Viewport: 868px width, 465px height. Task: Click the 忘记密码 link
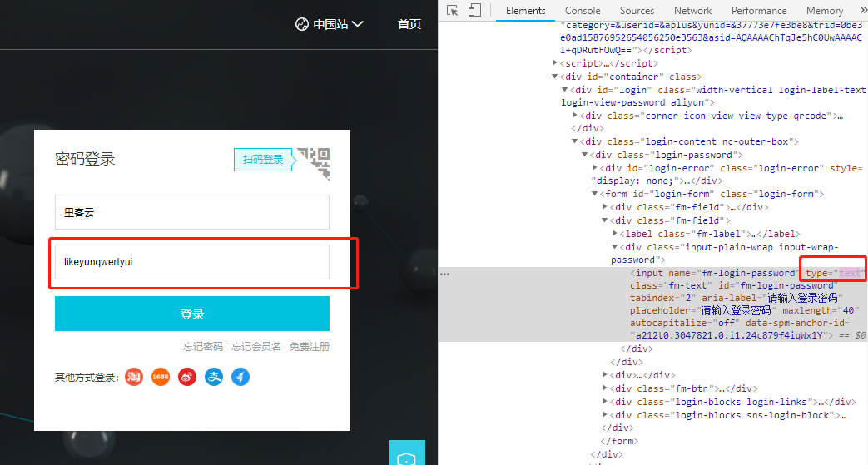(203, 347)
